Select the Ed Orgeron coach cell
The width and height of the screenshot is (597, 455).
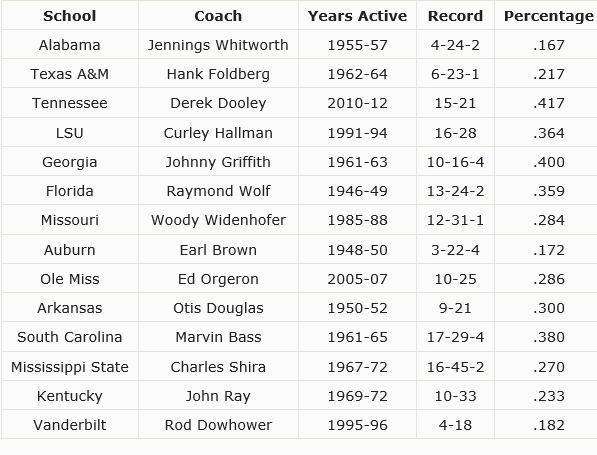pyautogui.click(x=218, y=279)
